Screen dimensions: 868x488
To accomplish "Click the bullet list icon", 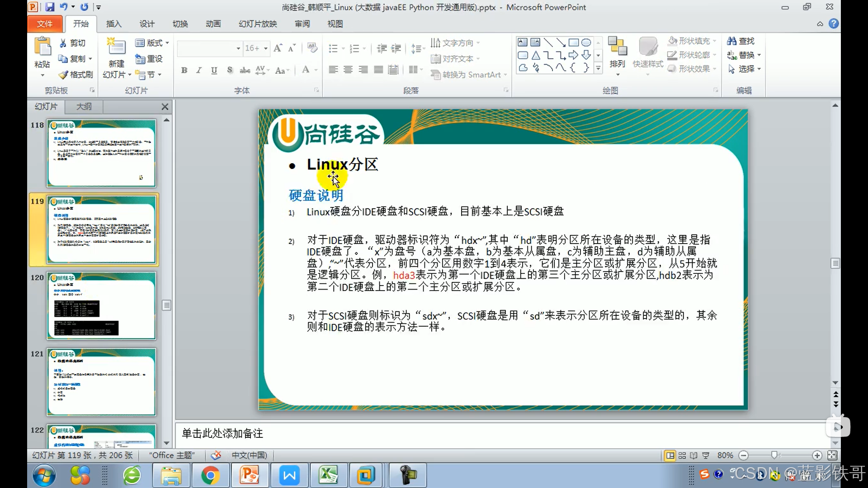I will [x=333, y=48].
